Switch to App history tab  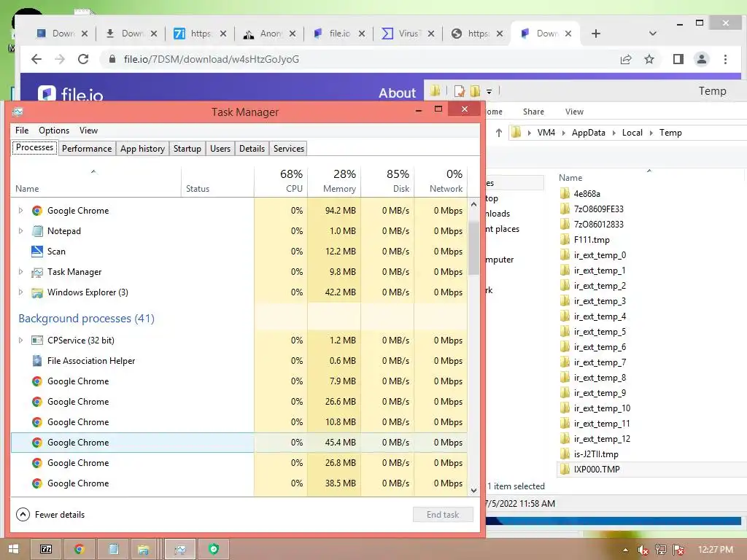tap(142, 149)
